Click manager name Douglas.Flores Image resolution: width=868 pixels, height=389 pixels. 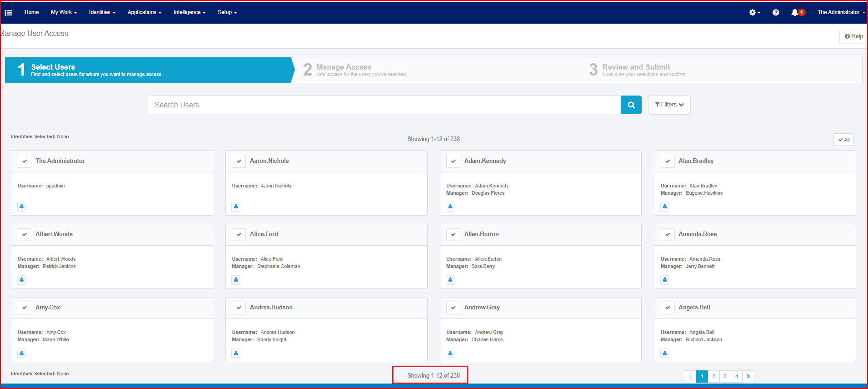click(488, 193)
